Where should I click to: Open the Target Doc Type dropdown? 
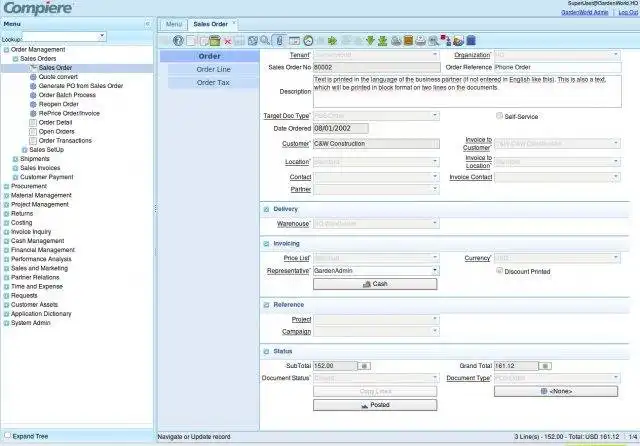(x=435, y=115)
